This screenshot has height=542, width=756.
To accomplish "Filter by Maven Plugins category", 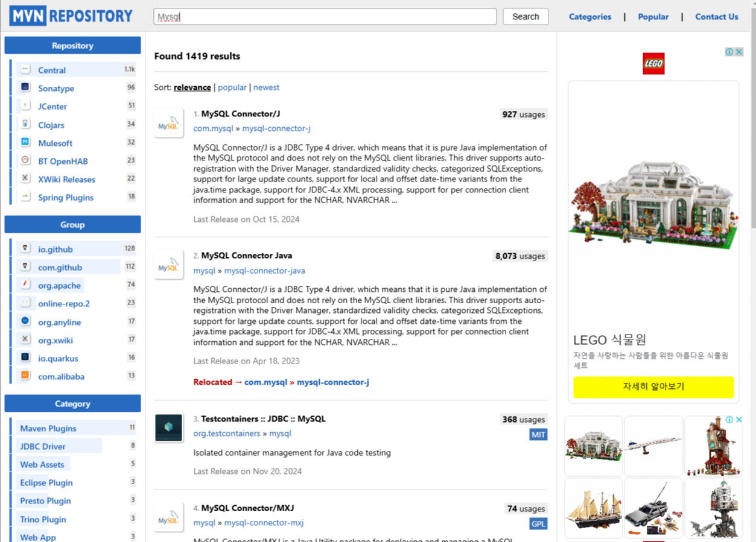I will tap(48, 428).
